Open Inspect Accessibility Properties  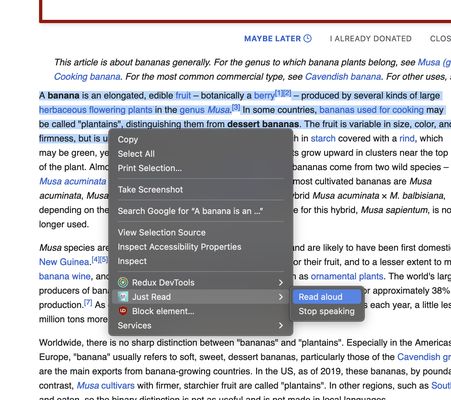point(201,247)
